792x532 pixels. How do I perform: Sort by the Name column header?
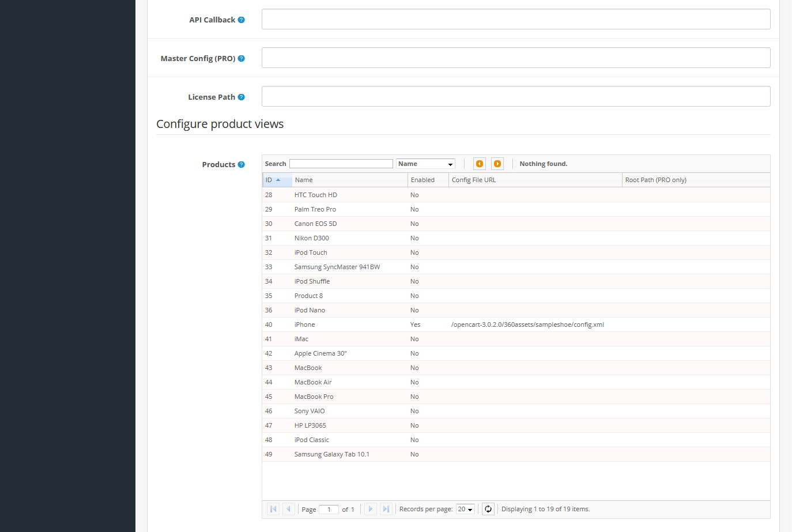(349, 180)
